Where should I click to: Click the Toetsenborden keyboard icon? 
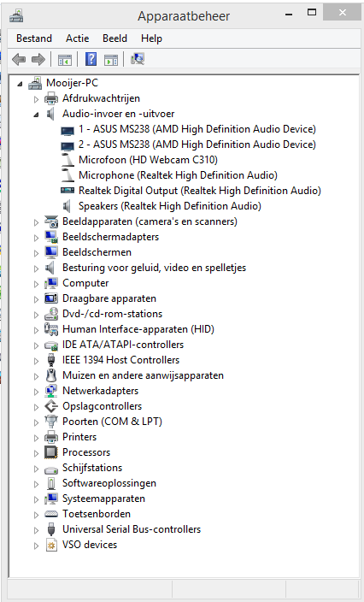51,514
